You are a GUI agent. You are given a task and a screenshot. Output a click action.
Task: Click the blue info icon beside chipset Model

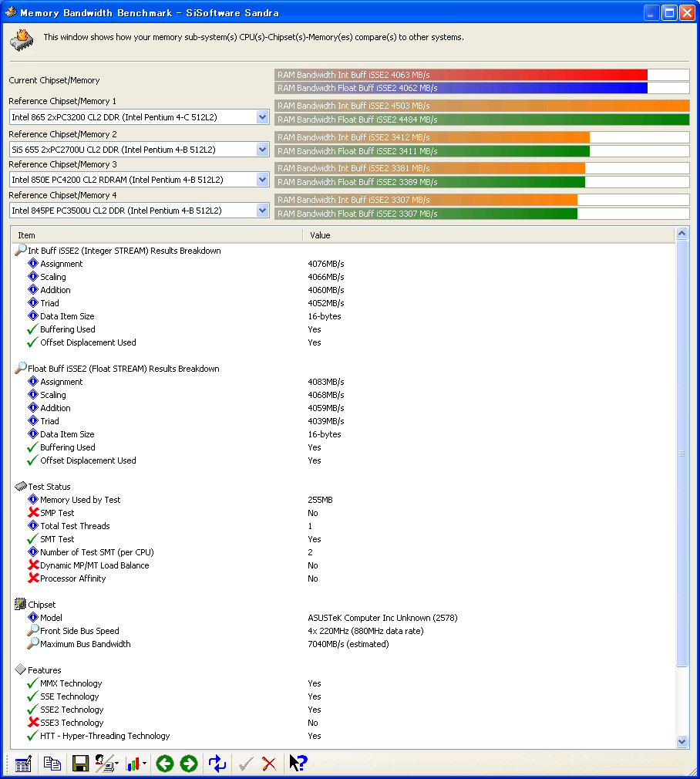click(x=33, y=617)
